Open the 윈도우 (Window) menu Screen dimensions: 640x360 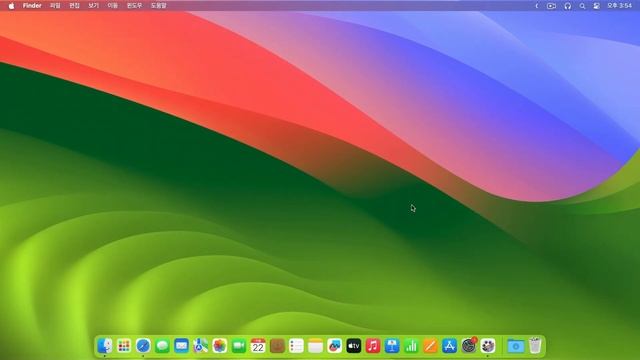point(134,6)
